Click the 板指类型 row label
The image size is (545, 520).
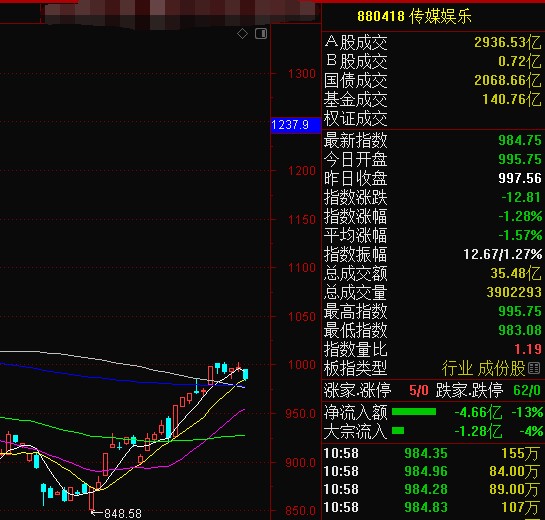click(356, 368)
